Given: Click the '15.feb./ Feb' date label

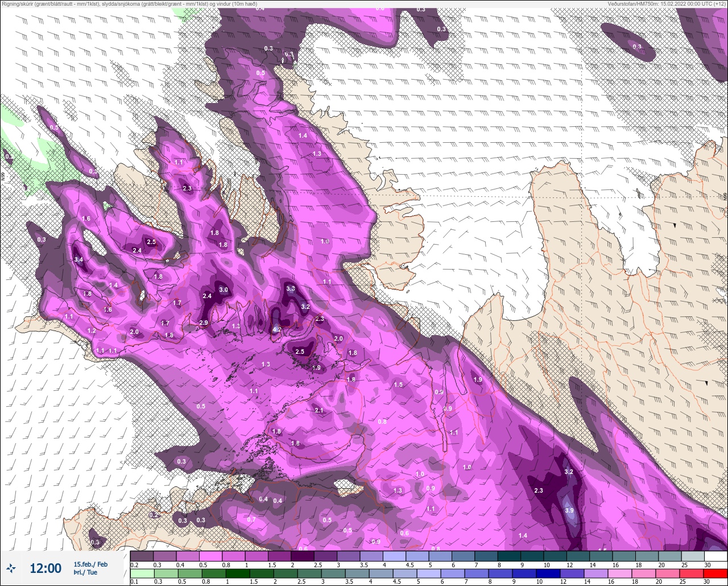Looking at the screenshot, I should [90, 564].
